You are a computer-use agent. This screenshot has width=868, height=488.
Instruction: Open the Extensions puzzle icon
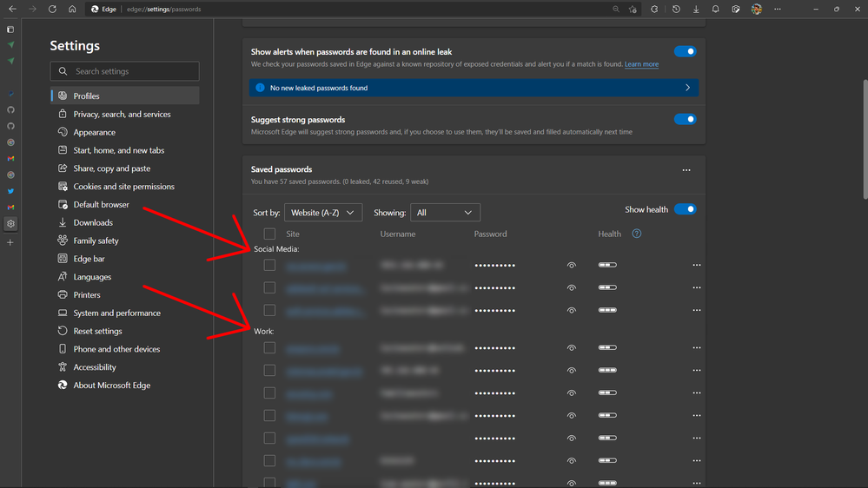click(654, 9)
